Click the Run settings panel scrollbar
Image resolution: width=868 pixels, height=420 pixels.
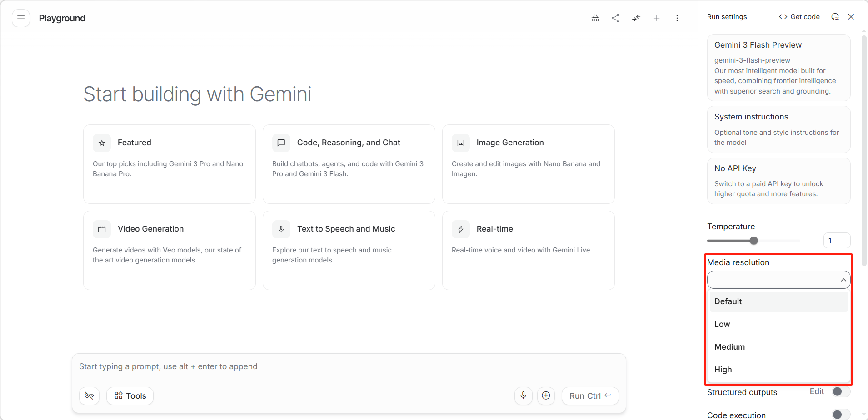click(x=864, y=150)
